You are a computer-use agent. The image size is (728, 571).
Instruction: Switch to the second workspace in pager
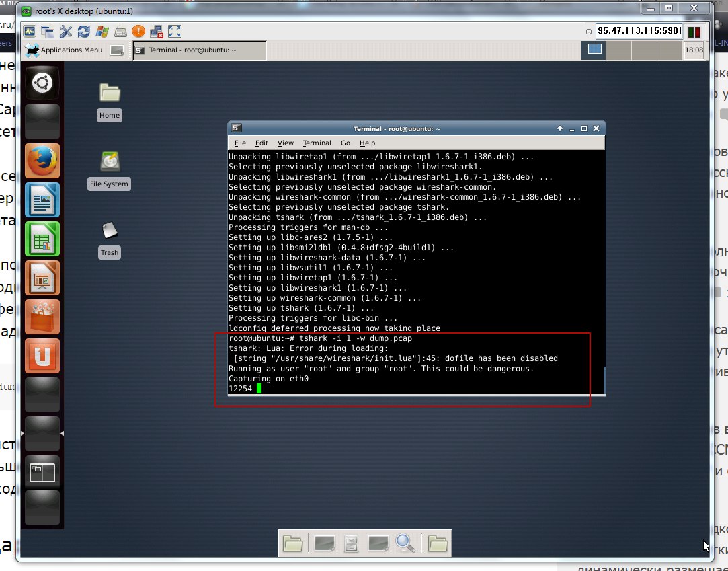(x=618, y=50)
